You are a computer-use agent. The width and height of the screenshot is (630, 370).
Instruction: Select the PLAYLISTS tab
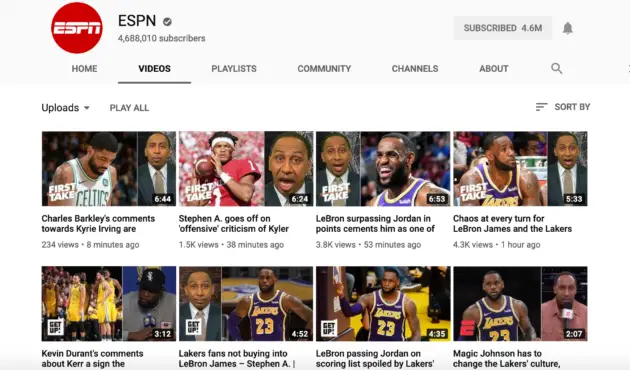pos(234,69)
